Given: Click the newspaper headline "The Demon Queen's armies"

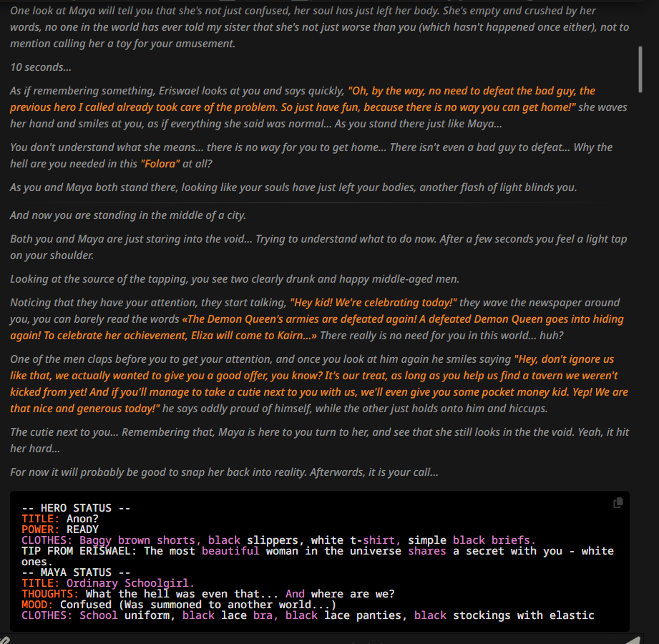Looking at the screenshot, I should pyautogui.click(x=317, y=327).
